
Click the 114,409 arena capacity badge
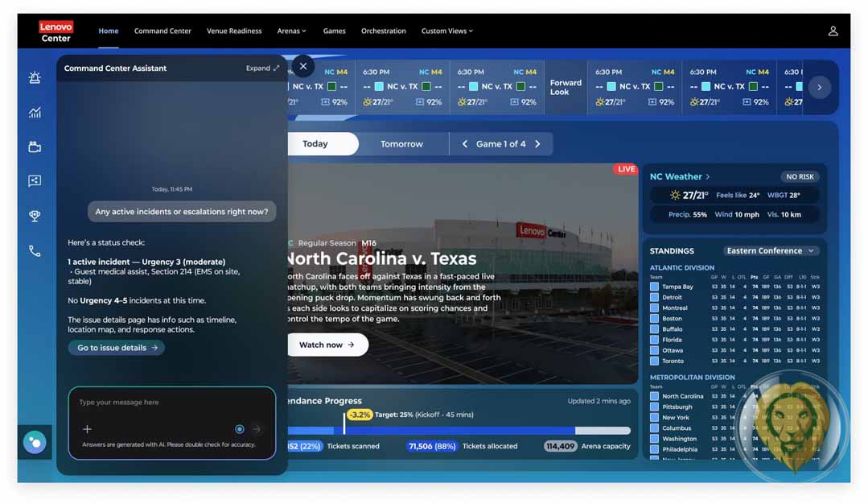click(x=560, y=446)
